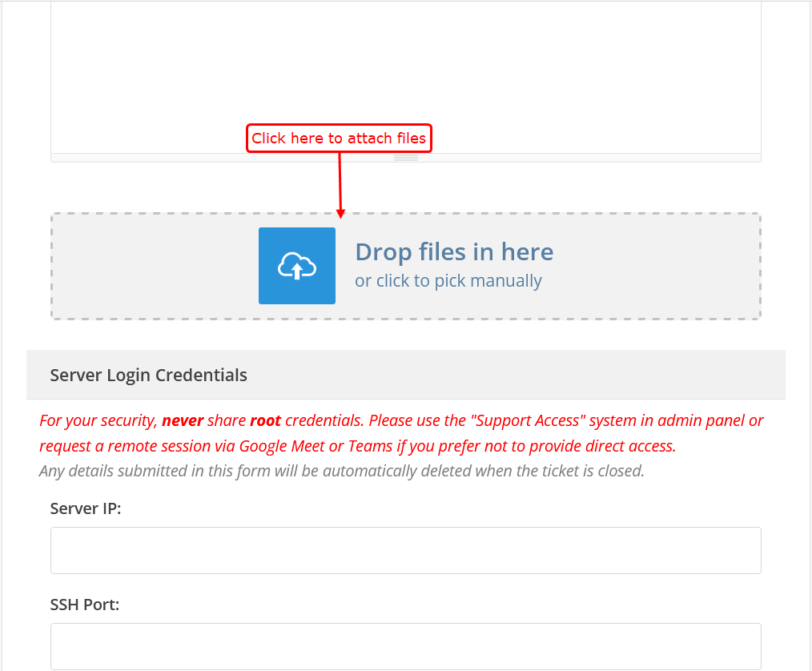Click empty dropzone area right of drop text

(657, 266)
